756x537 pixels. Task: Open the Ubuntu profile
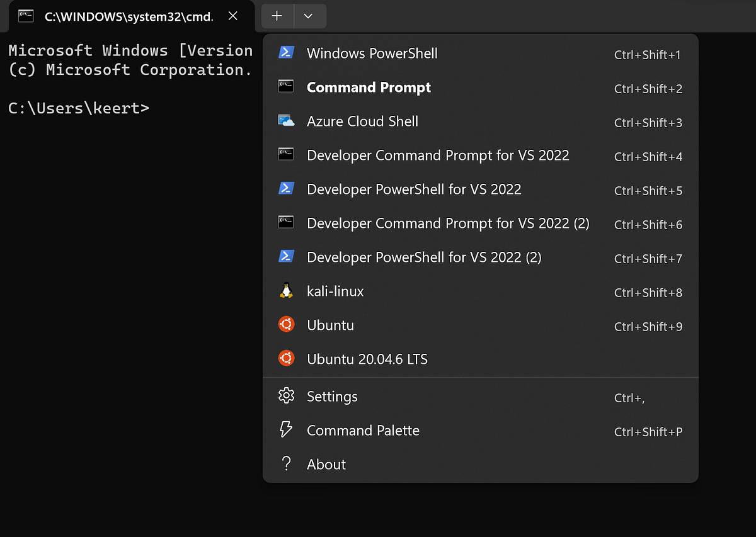pyautogui.click(x=331, y=325)
